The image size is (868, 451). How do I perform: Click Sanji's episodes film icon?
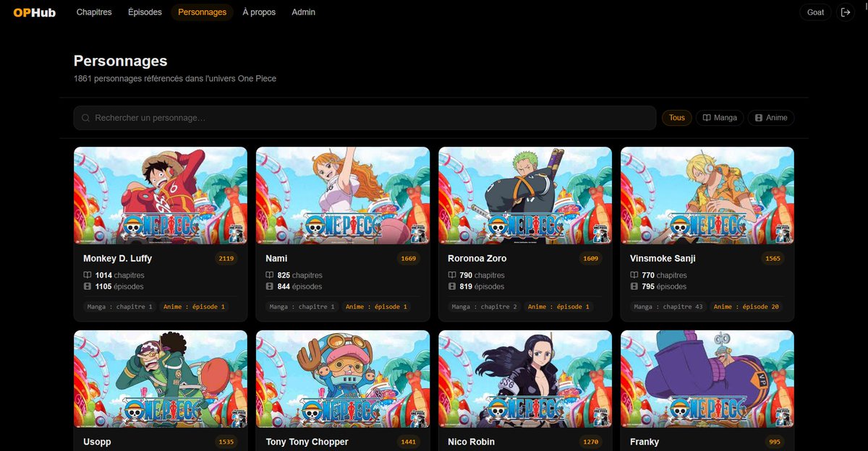coord(634,286)
